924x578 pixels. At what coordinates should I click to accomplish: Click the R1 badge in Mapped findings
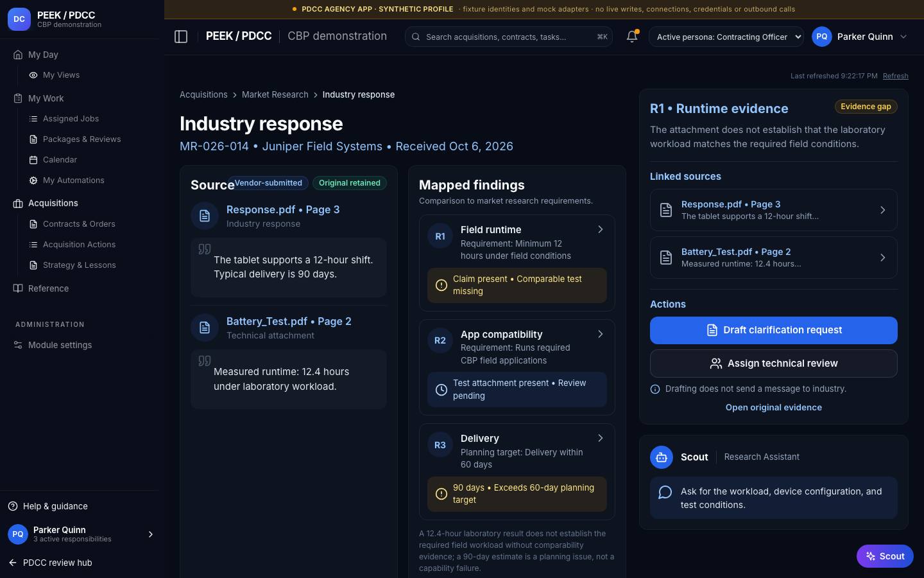[x=440, y=236]
